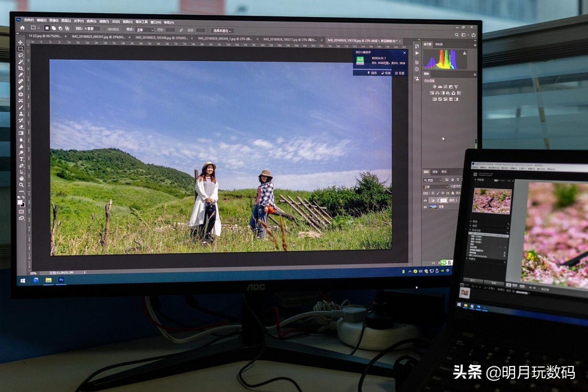Select the Brush tool

click(x=22, y=107)
